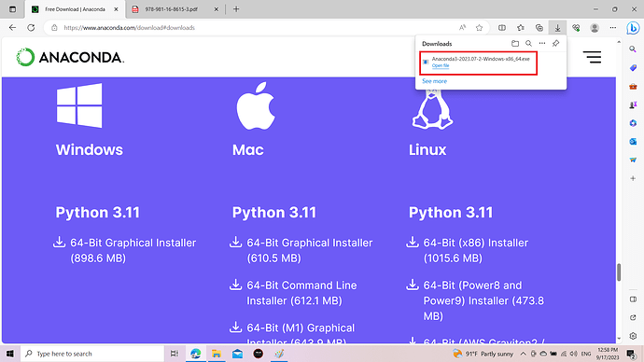644x362 pixels.
Task: Open Tools briefcase in the Edge sidebar
Action: 633,86
